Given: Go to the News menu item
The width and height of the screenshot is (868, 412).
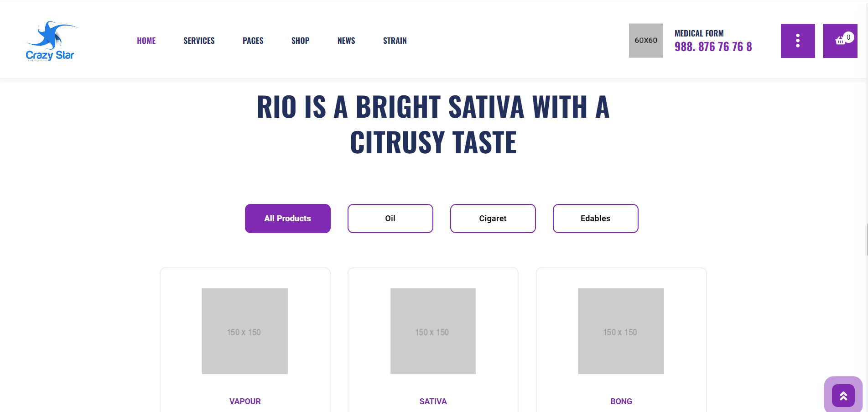Looking at the screenshot, I should point(346,41).
